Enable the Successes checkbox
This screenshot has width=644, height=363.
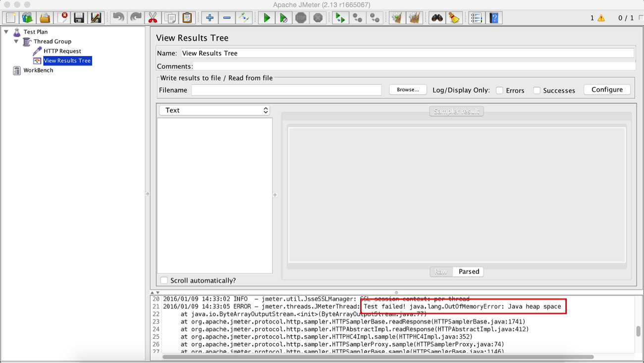[537, 90]
